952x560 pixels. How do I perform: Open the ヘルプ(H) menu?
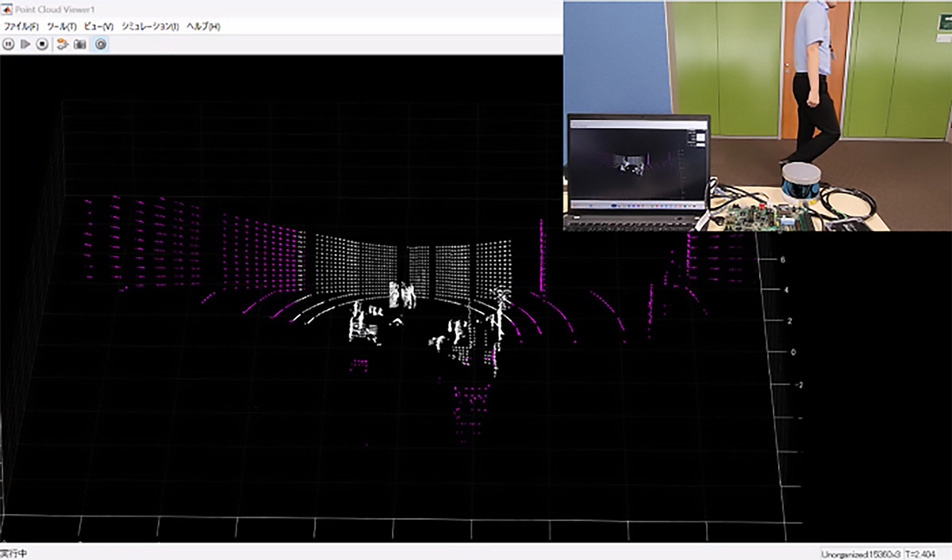[x=203, y=26]
